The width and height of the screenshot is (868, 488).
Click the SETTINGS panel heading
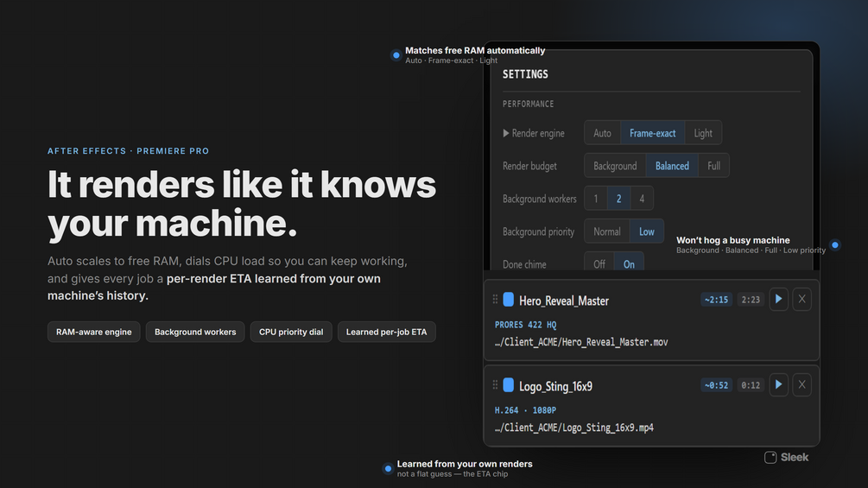525,74
